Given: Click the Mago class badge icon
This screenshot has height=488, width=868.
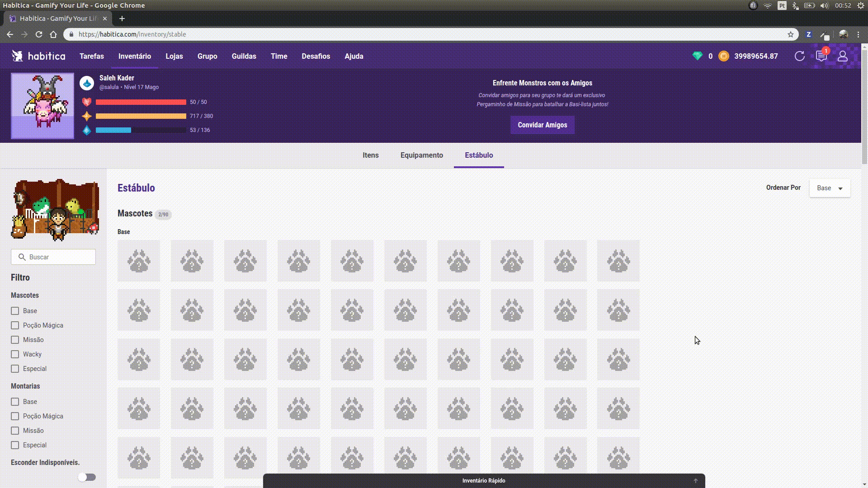Looking at the screenshot, I should tap(87, 83).
